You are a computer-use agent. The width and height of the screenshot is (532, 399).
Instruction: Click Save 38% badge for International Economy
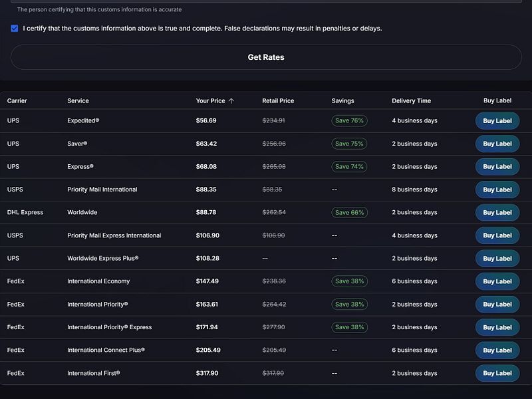coord(350,281)
